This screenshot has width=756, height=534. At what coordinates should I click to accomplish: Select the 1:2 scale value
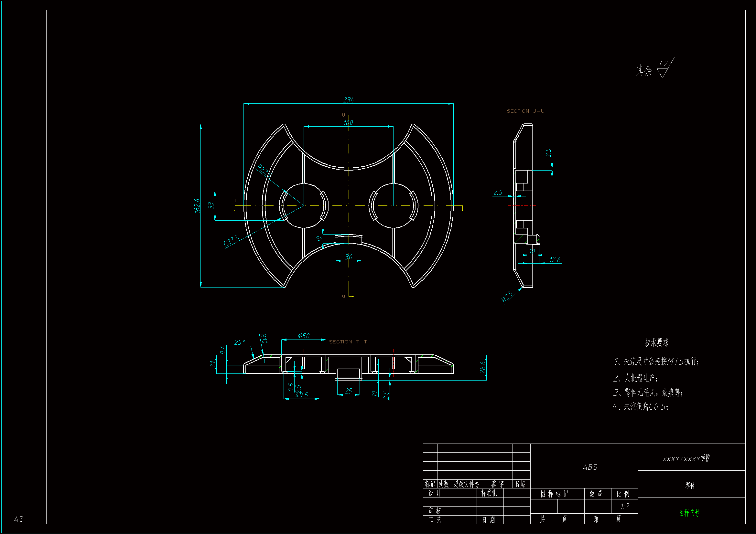click(625, 506)
